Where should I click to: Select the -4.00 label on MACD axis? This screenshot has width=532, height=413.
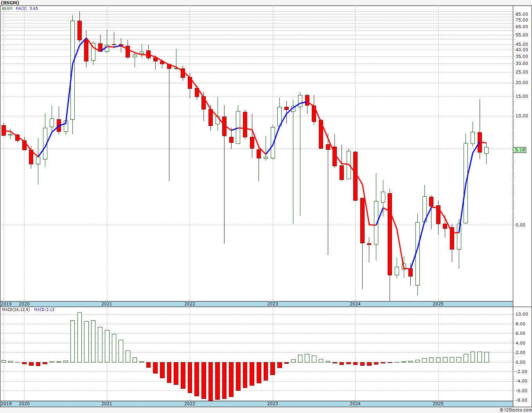pos(522,381)
